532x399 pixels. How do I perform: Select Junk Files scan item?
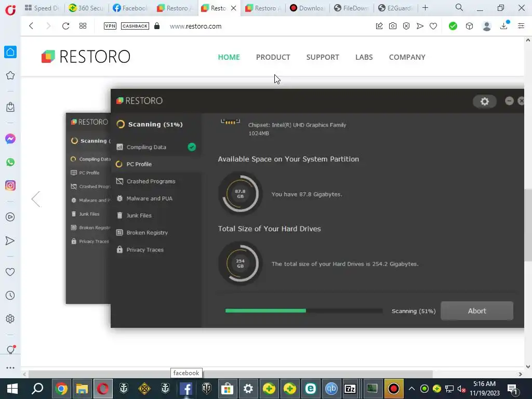(139, 216)
